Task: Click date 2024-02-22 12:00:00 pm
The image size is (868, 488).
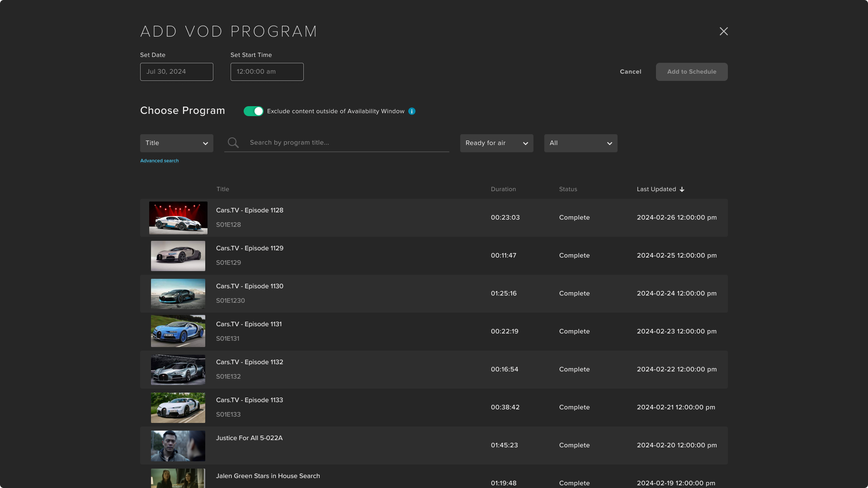Action: point(677,370)
